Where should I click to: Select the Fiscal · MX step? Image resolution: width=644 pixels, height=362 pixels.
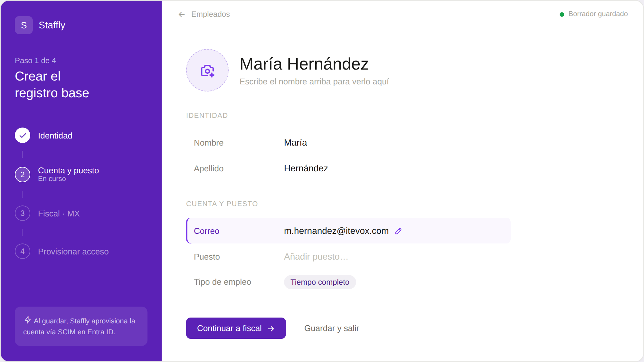[59, 214]
